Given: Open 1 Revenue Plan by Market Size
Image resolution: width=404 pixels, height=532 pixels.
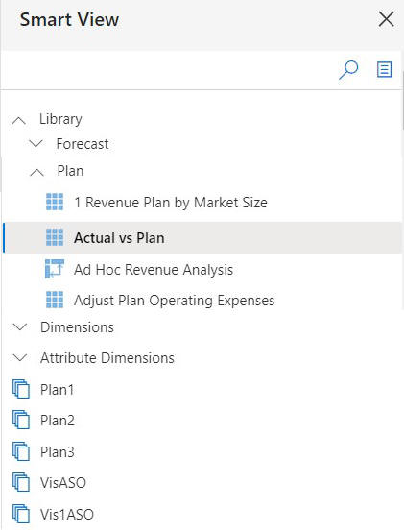Looking at the screenshot, I should pos(171,203).
